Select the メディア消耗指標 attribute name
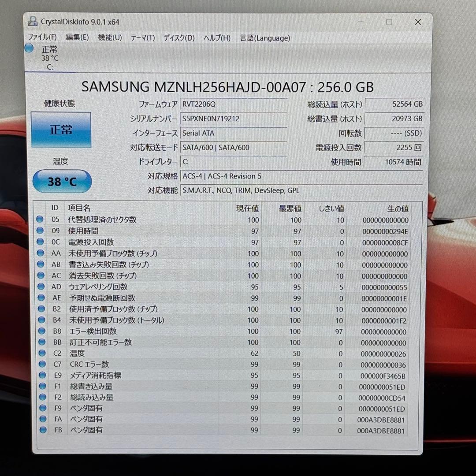476x476 pixels. click(x=96, y=375)
